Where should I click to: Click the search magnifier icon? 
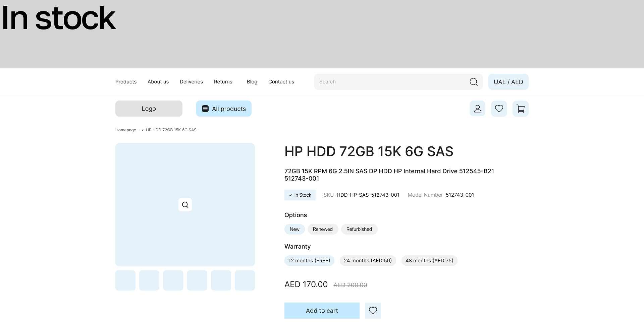pos(474,81)
